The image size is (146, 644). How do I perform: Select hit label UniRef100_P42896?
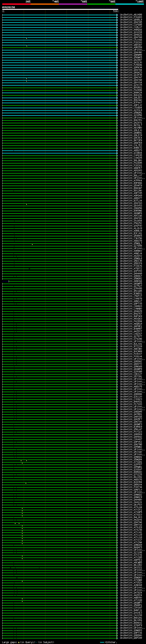click(x=131, y=90)
